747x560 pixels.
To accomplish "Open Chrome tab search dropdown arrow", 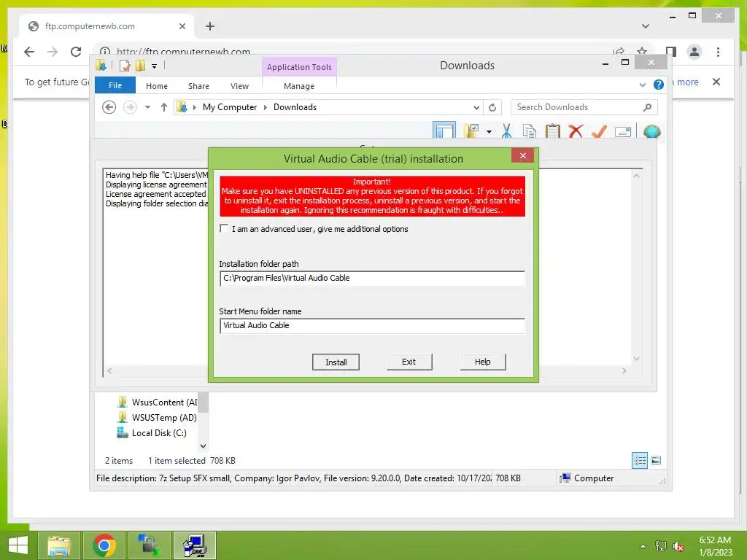I will (646, 26).
